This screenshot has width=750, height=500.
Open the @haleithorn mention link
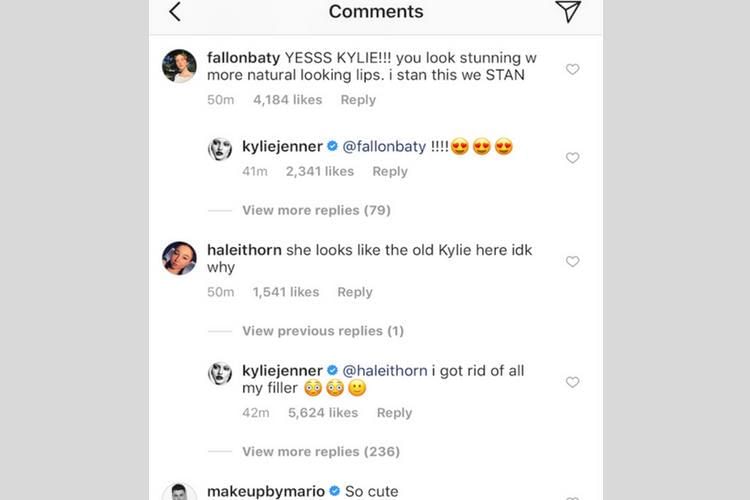pyautogui.click(x=385, y=371)
